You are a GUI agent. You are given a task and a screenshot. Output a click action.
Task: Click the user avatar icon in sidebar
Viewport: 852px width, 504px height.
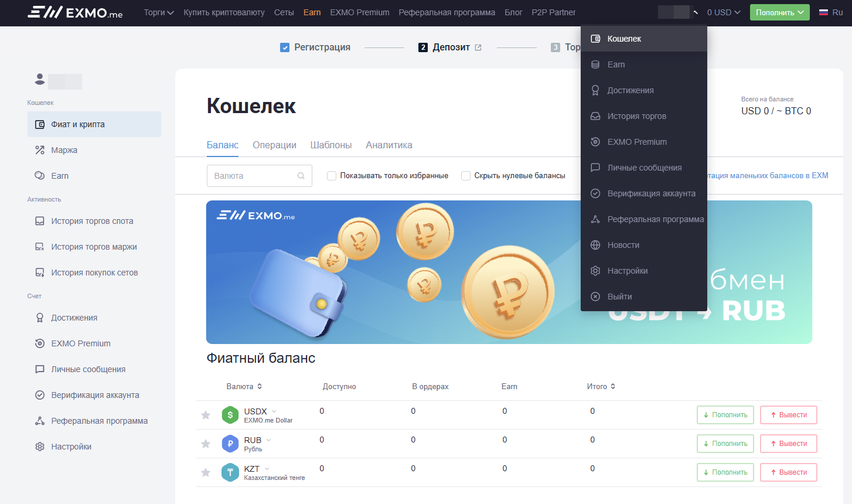coord(40,79)
